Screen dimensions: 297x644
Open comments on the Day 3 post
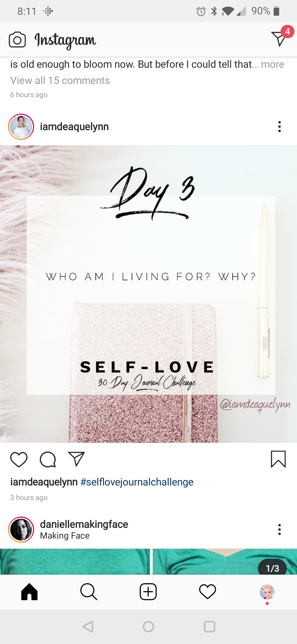48,459
